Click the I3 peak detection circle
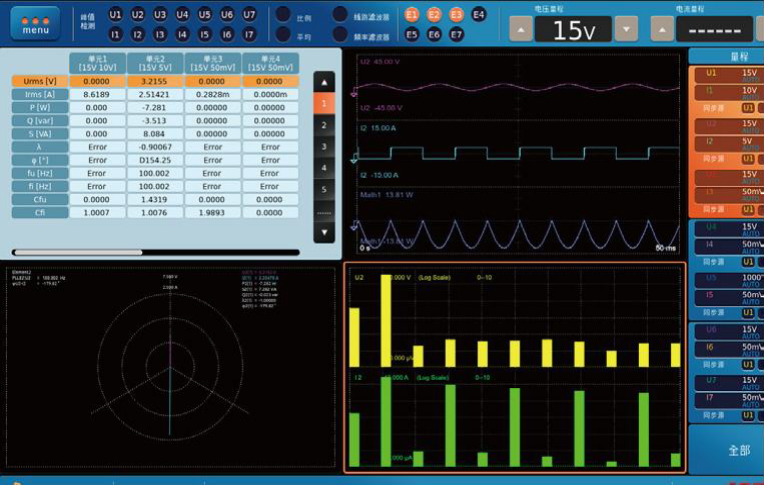The image size is (765, 485). (x=160, y=35)
